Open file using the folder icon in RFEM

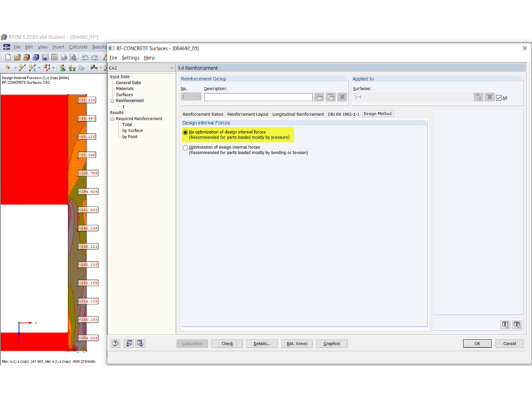17,57
